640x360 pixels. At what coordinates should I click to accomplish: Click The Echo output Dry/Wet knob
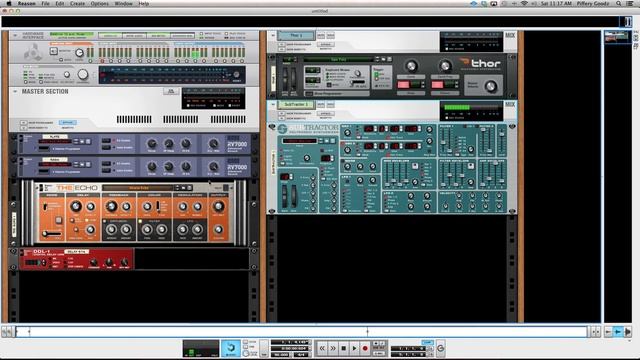[218, 207]
